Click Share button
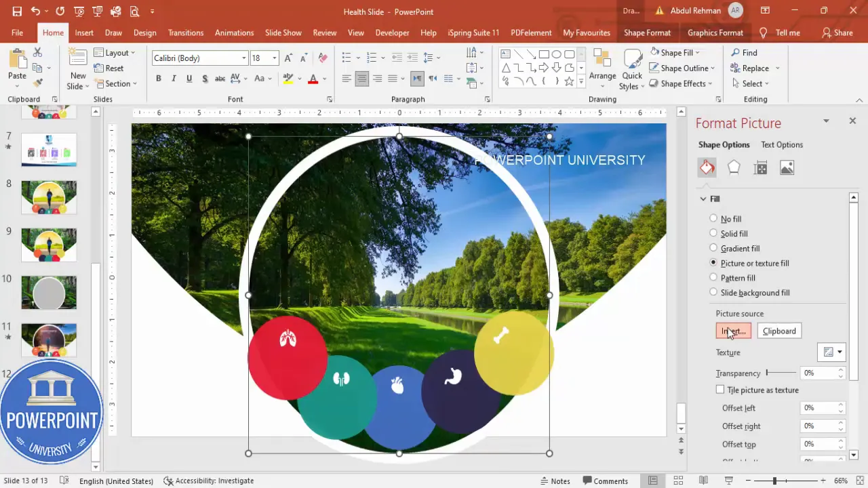Viewport: 868px width, 488px height. [837, 33]
